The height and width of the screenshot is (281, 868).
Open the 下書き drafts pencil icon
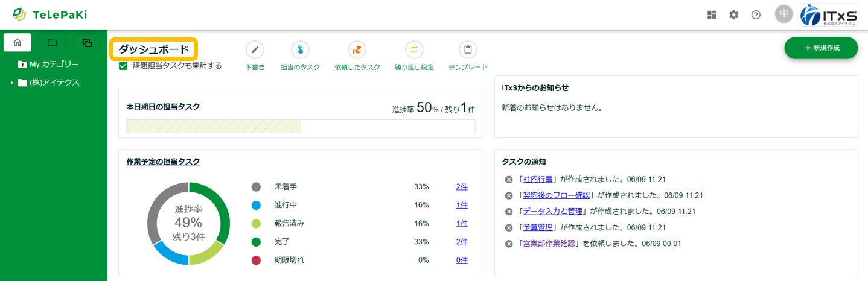pyautogui.click(x=255, y=50)
